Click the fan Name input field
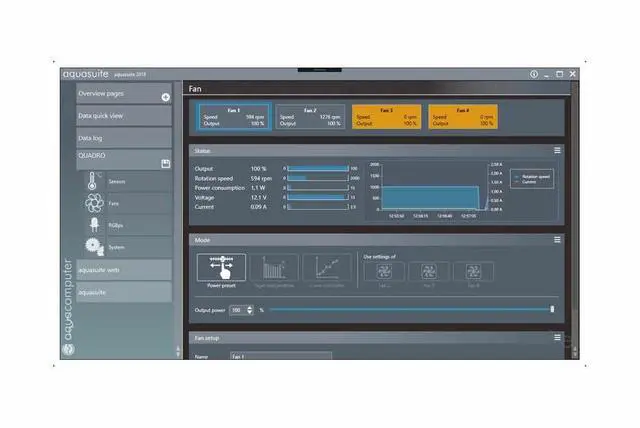Screen dimensions: 640x428 281,356
